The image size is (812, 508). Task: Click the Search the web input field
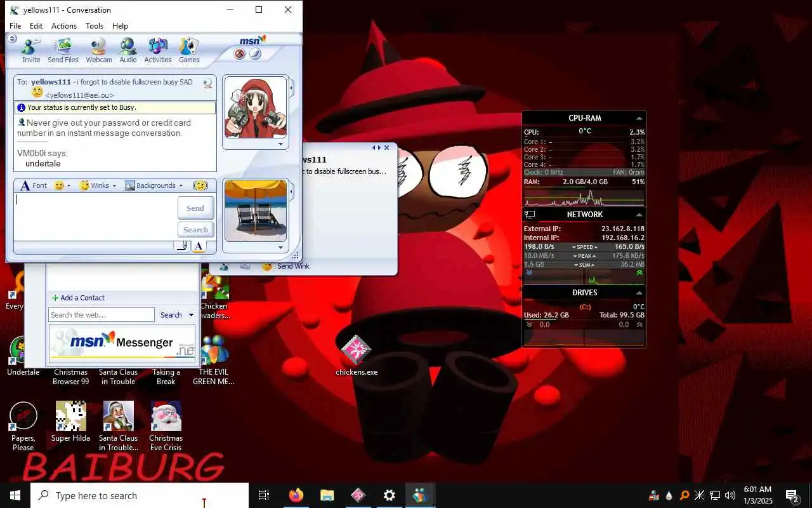[101, 315]
